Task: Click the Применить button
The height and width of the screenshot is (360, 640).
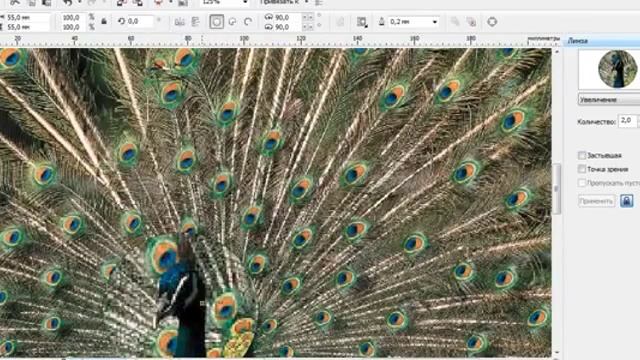Action: click(596, 201)
